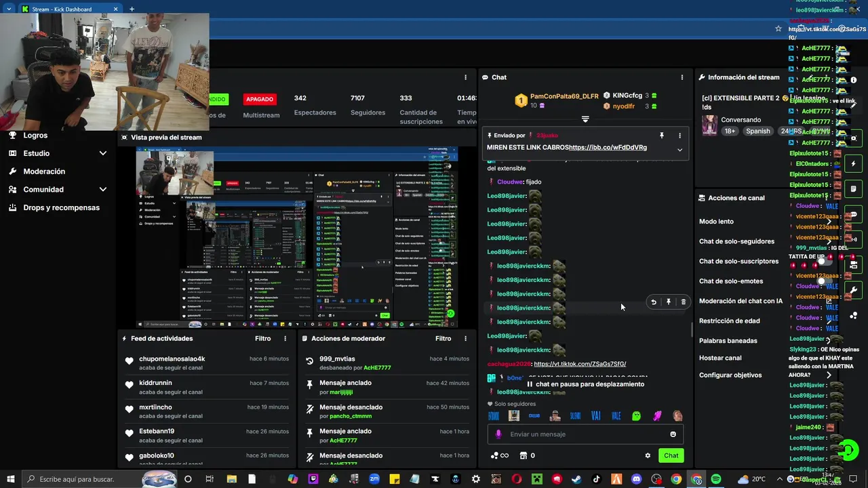Insert the blue VALE quick emote
Viewport: 868px width, 488px height.
tap(616, 416)
